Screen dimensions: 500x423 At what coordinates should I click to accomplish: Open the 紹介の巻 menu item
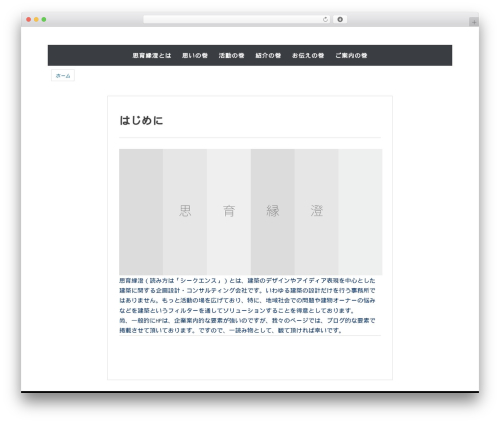pos(268,56)
